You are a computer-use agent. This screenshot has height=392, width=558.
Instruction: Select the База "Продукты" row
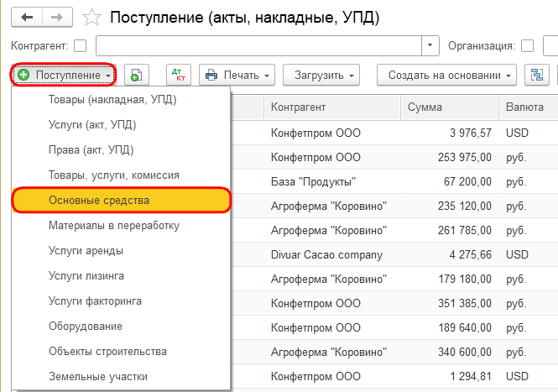point(394,181)
